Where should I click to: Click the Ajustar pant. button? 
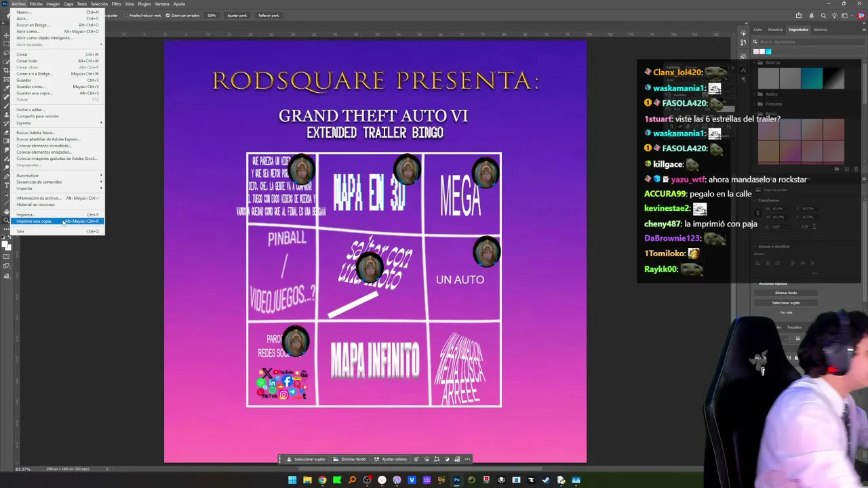(237, 15)
